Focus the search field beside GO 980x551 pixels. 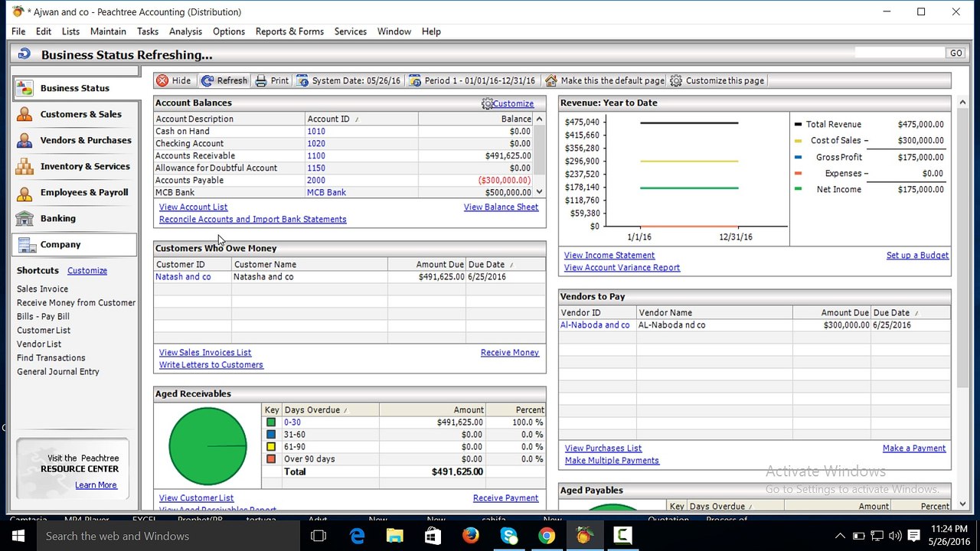(900, 53)
